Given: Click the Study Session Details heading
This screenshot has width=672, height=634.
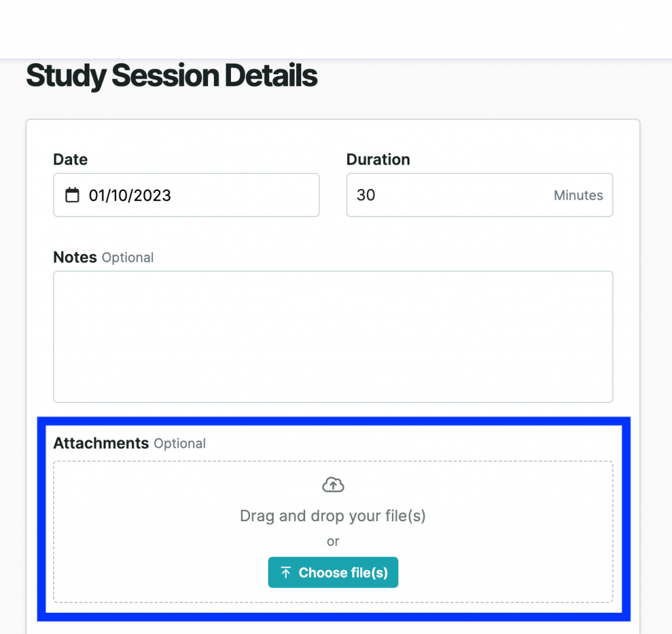Looking at the screenshot, I should click(x=172, y=76).
